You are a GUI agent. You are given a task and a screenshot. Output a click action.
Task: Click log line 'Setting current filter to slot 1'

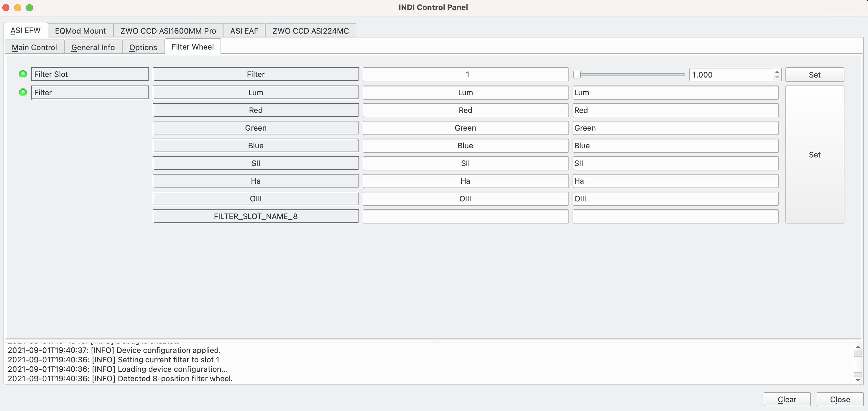114,359
